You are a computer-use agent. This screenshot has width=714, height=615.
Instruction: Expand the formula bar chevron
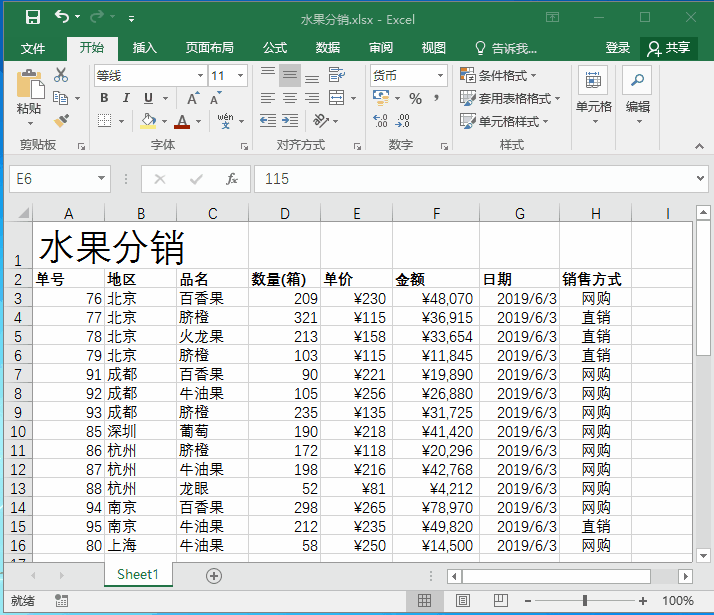click(700, 178)
